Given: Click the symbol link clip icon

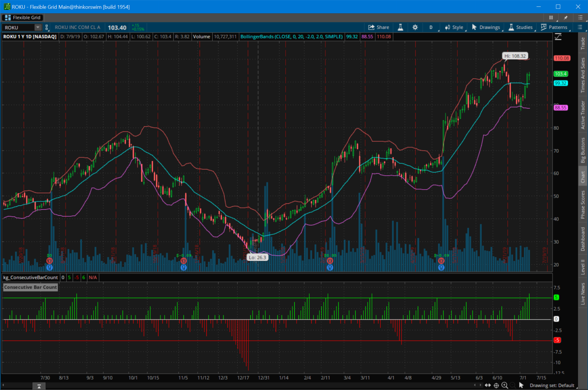Looking at the screenshot, I should [x=47, y=27].
